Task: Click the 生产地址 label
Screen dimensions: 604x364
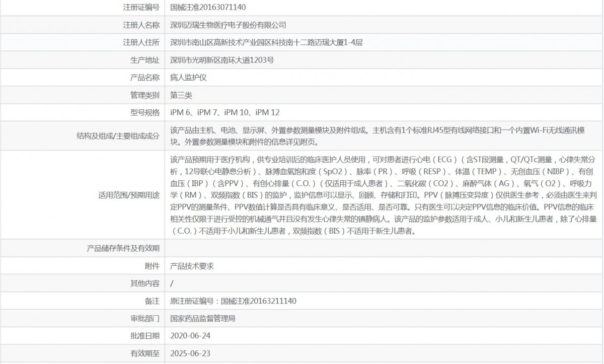Action: point(145,60)
